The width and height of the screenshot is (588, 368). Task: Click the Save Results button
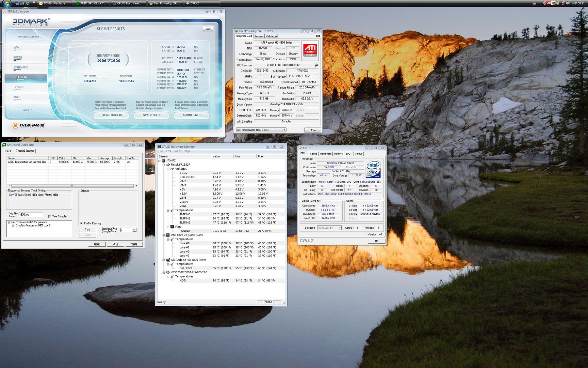click(x=152, y=115)
